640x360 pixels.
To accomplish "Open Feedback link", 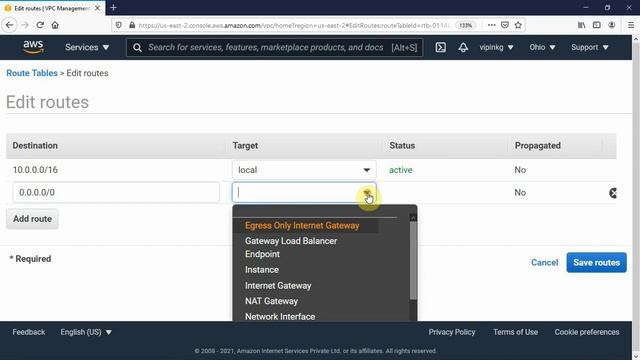I will 29,332.
